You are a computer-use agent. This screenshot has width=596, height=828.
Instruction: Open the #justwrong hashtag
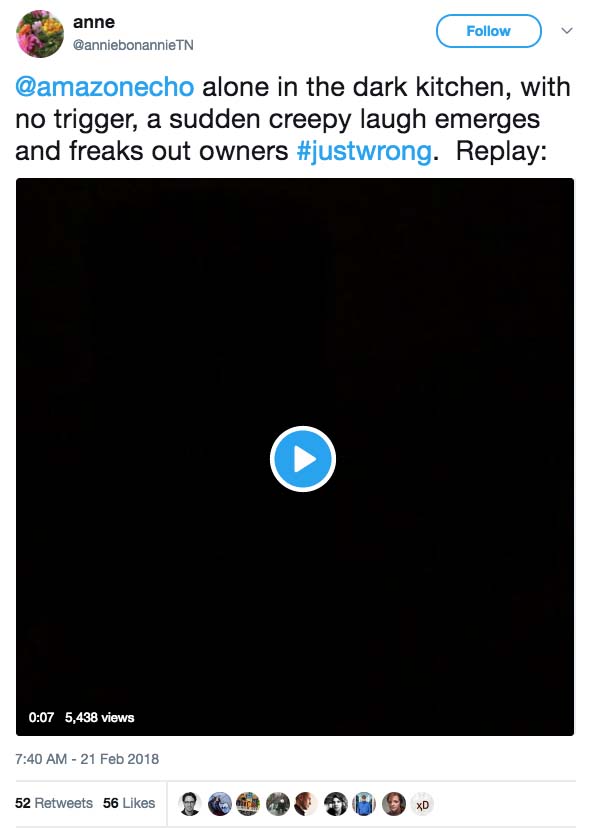[x=364, y=151]
